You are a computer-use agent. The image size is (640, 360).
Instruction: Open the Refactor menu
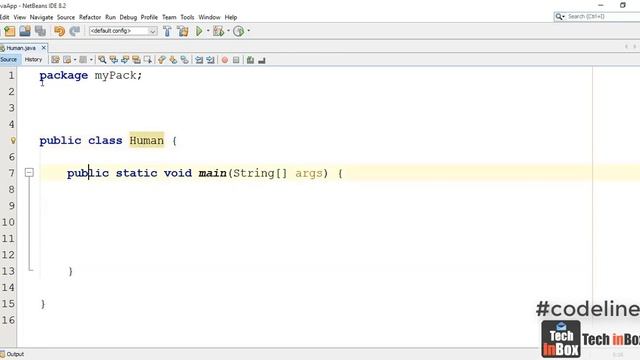90,17
